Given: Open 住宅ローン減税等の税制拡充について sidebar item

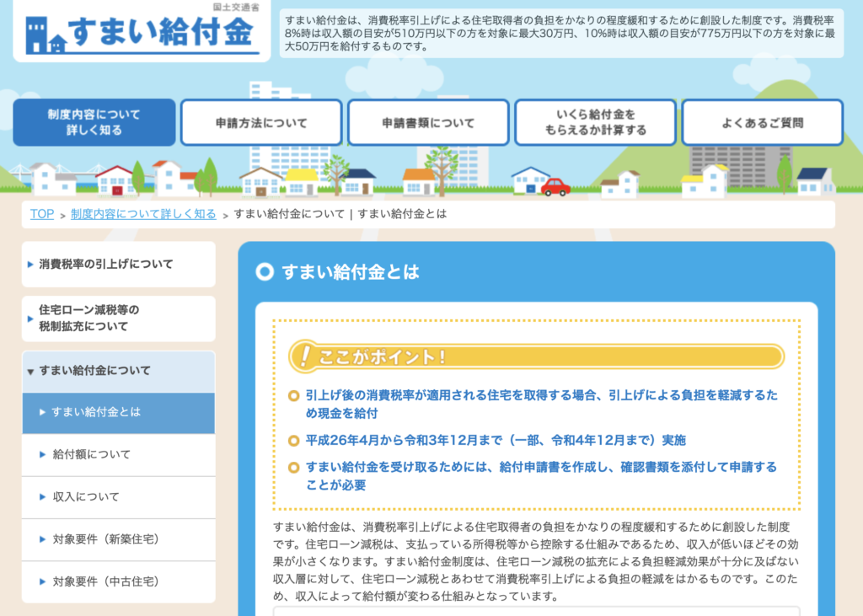Looking at the screenshot, I should pyautogui.click(x=118, y=319).
